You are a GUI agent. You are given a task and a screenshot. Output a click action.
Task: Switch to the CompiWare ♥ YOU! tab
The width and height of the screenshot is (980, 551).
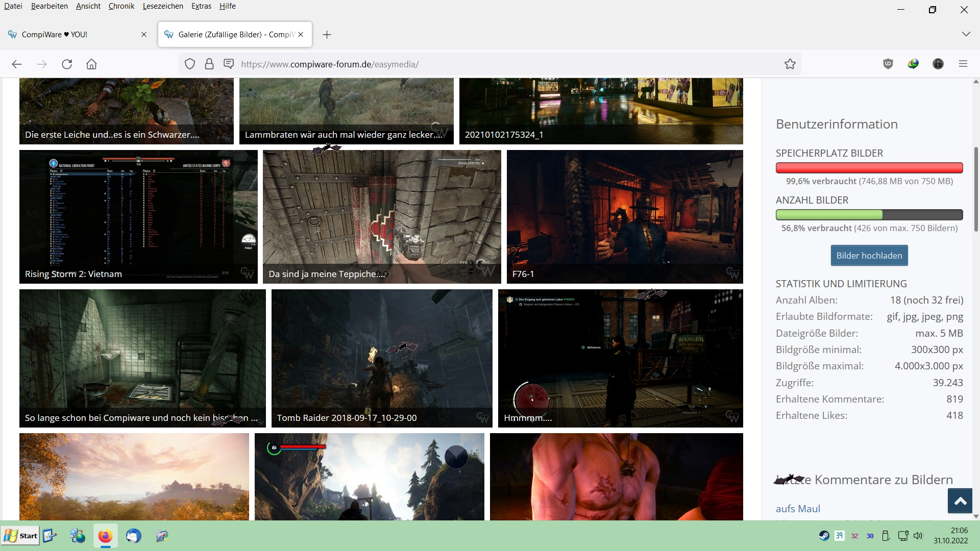point(78,35)
